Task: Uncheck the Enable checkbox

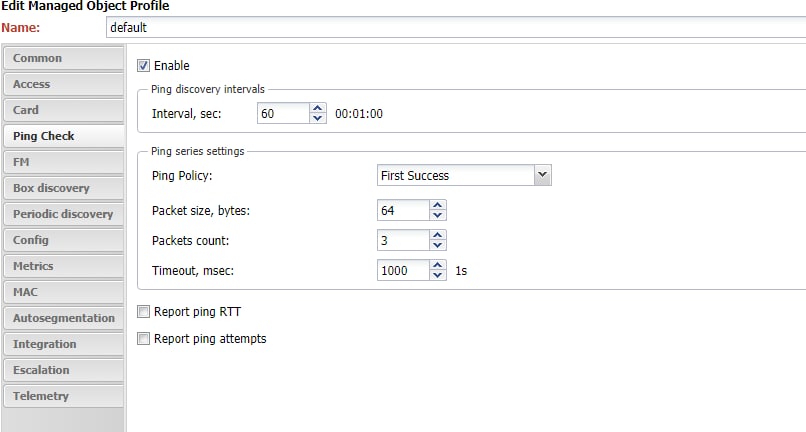Action: pyautogui.click(x=143, y=66)
